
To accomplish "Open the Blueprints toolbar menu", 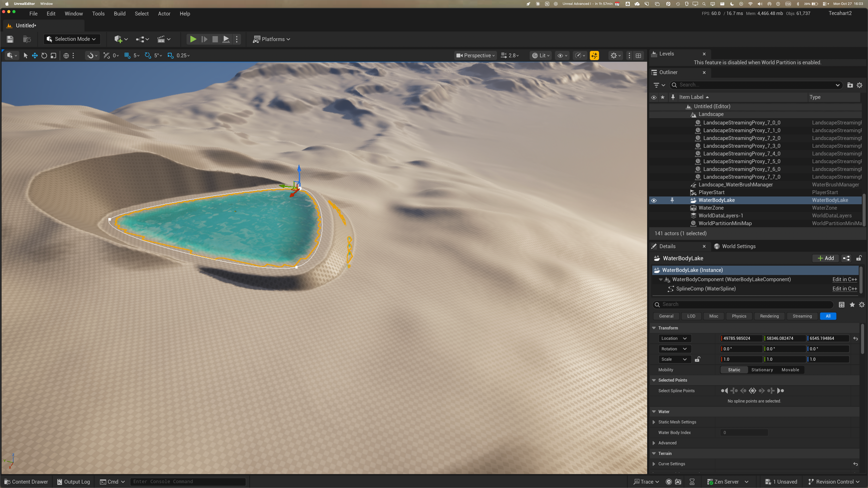I will click(x=142, y=39).
